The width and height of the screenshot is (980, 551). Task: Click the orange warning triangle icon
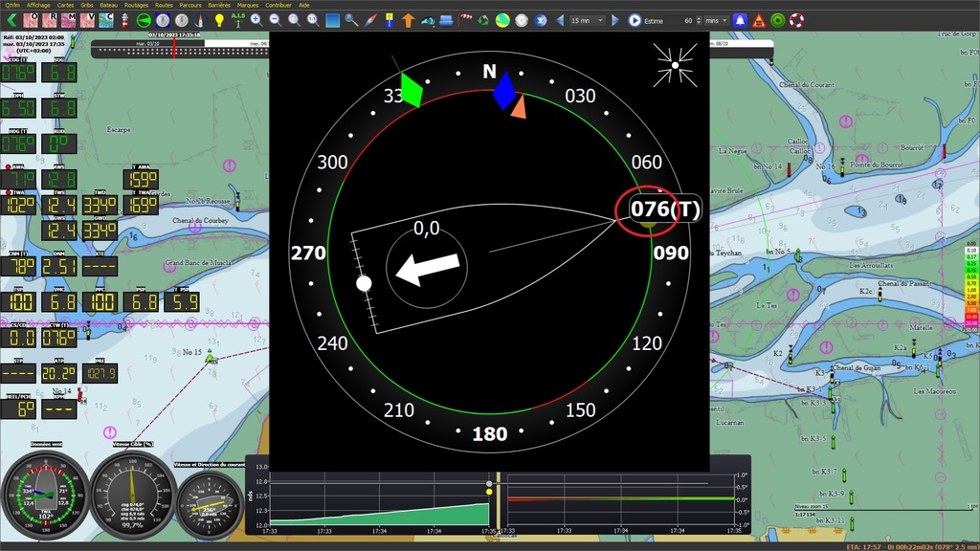[x=759, y=20]
